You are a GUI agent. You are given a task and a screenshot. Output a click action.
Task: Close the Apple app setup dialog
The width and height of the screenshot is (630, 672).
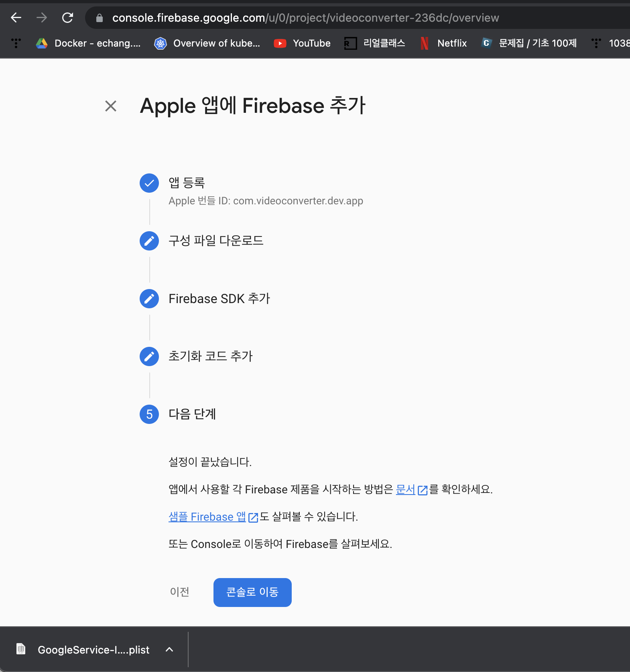(111, 106)
